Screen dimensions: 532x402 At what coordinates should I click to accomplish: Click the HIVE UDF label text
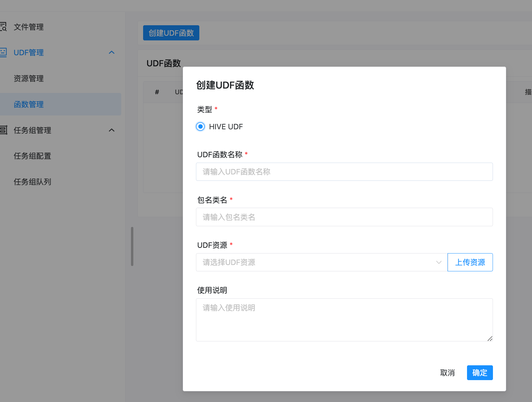pos(226,127)
